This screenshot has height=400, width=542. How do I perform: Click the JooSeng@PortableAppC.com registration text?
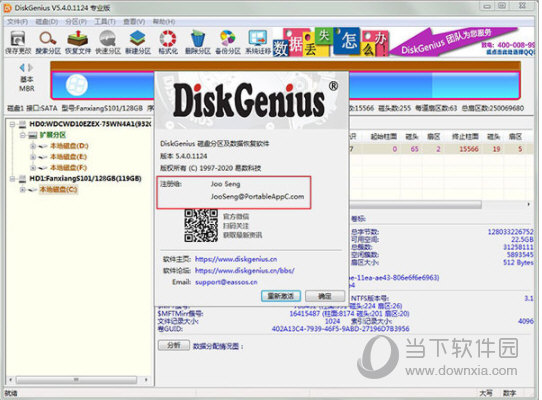click(258, 196)
